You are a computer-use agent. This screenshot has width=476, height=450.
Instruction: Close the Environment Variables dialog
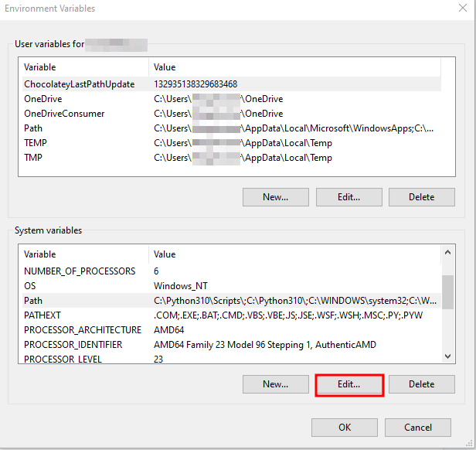(464, 9)
